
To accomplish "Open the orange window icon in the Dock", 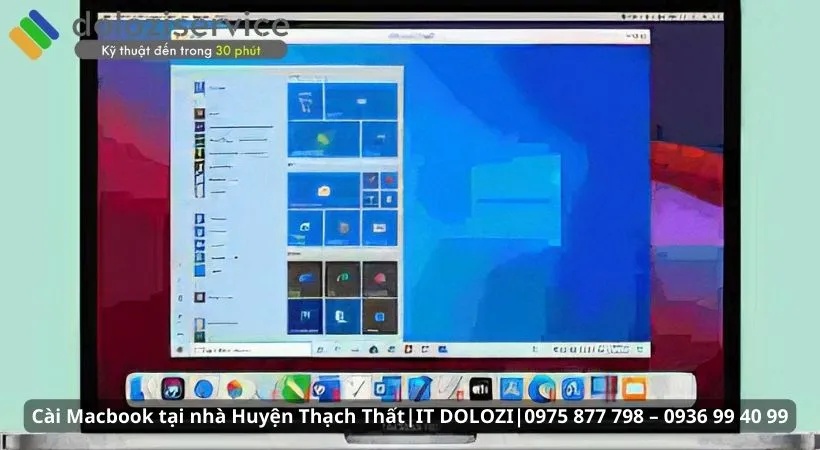I will click(x=634, y=389).
